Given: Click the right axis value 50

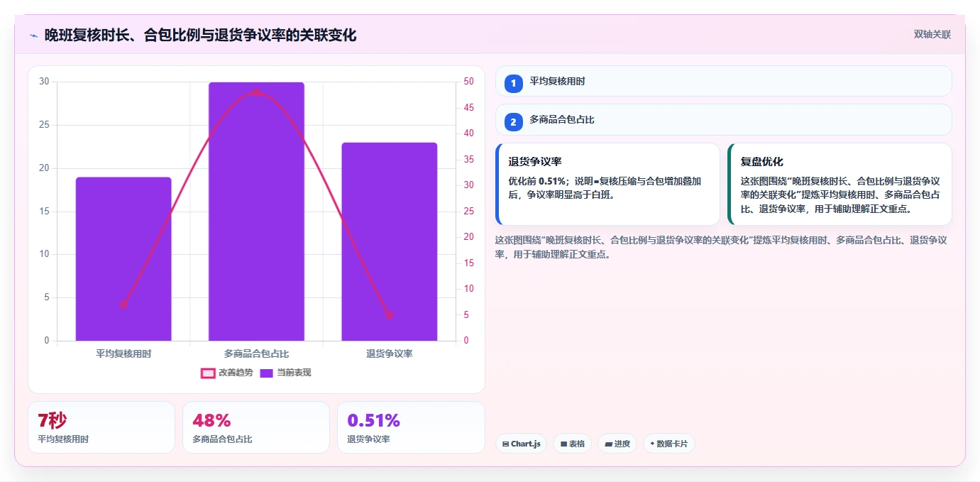Looking at the screenshot, I should click(x=468, y=82).
